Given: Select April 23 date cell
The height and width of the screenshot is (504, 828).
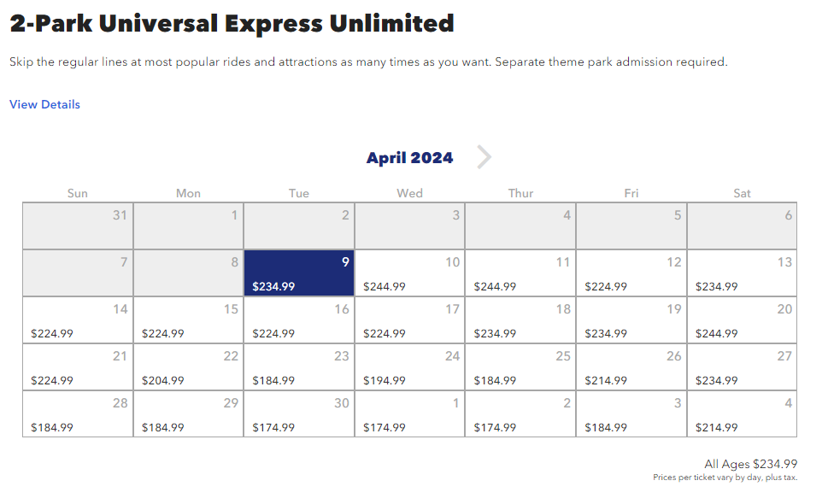Looking at the screenshot, I should click(x=299, y=367).
